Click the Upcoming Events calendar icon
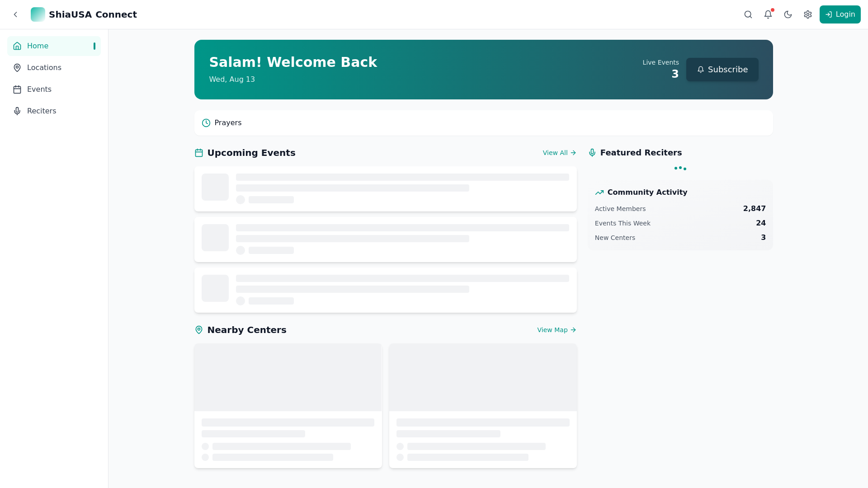This screenshot has height=488, width=868. point(199,153)
